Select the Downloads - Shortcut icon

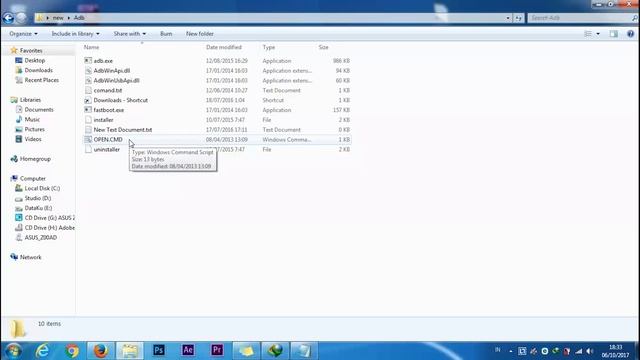tap(88, 100)
